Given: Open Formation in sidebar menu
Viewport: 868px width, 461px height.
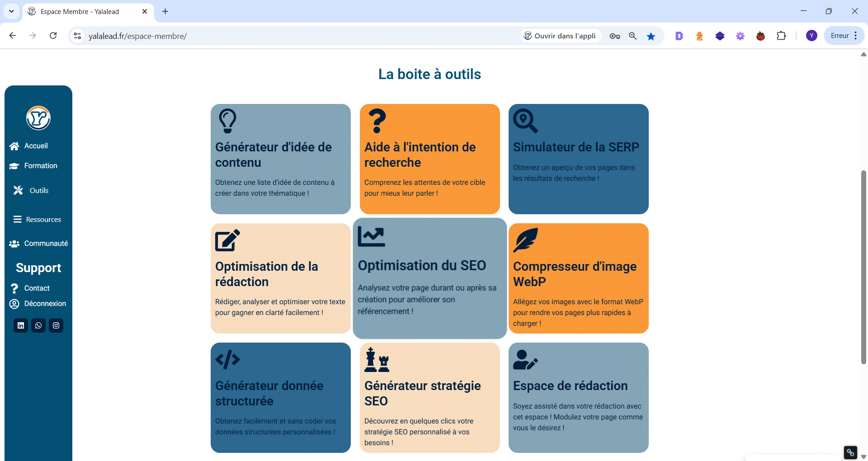Looking at the screenshot, I should tap(40, 166).
